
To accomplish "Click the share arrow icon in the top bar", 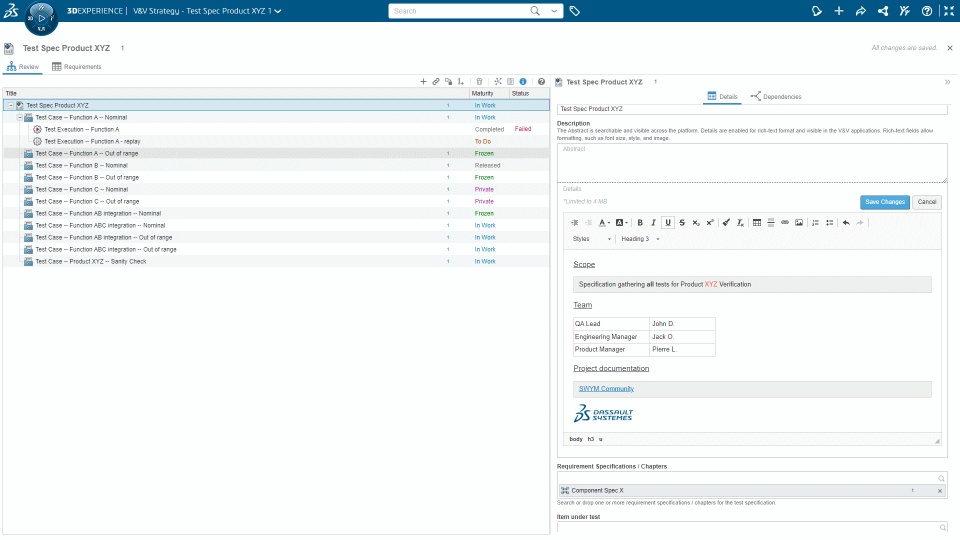I will click(x=860, y=11).
